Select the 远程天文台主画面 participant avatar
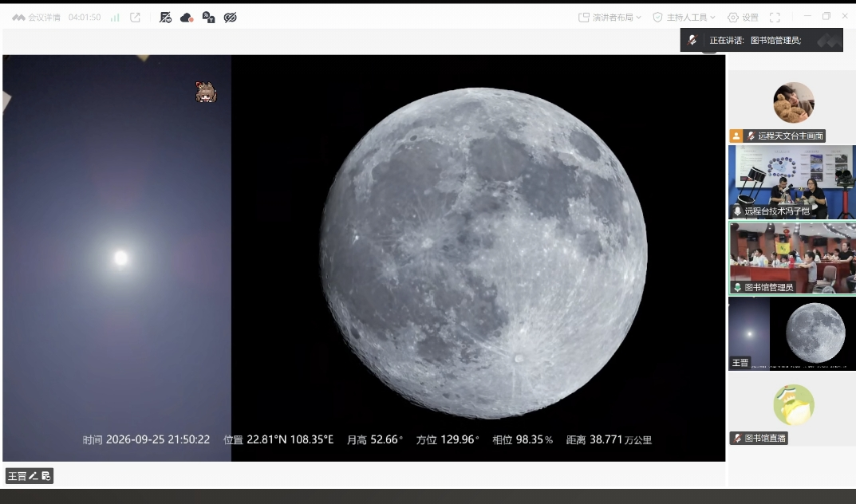The image size is (856, 504). [x=794, y=103]
